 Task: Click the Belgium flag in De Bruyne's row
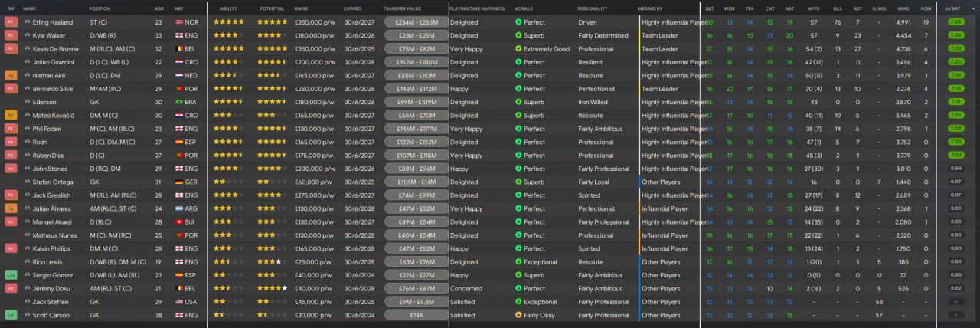click(x=179, y=49)
